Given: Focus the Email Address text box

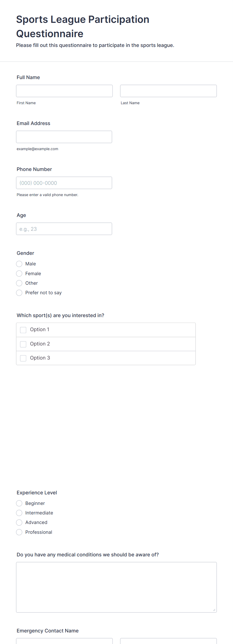Looking at the screenshot, I should (64, 137).
